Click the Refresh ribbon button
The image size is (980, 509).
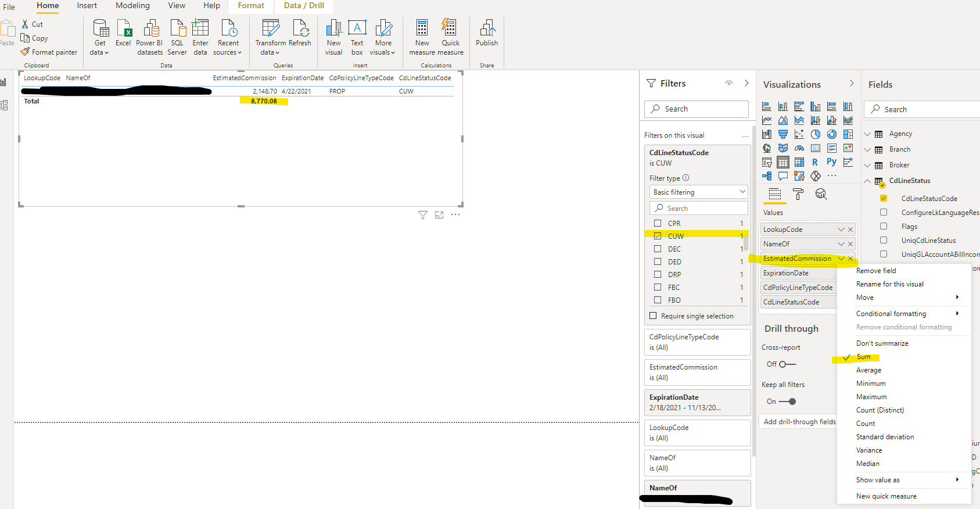[x=300, y=33]
